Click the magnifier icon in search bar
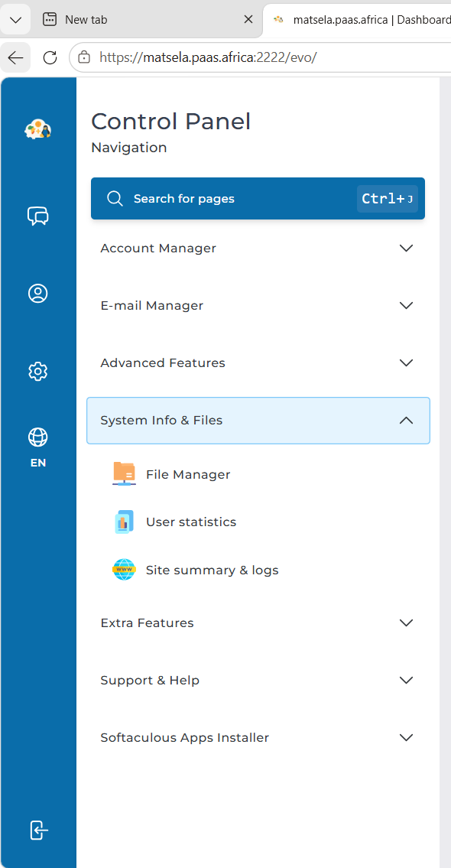The height and width of the screenshot is (868, 451). point(115,198)
